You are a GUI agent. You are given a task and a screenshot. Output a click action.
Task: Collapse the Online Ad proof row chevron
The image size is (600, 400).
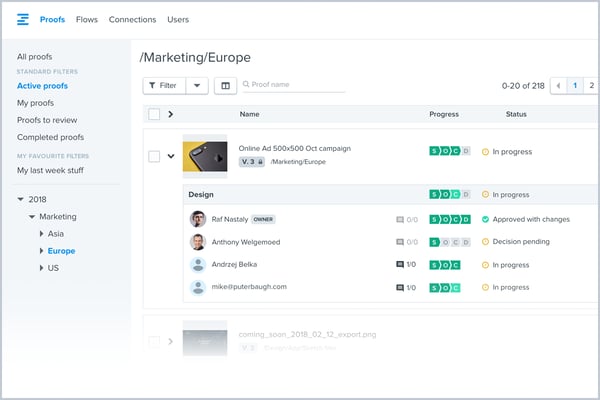[171, 156]
